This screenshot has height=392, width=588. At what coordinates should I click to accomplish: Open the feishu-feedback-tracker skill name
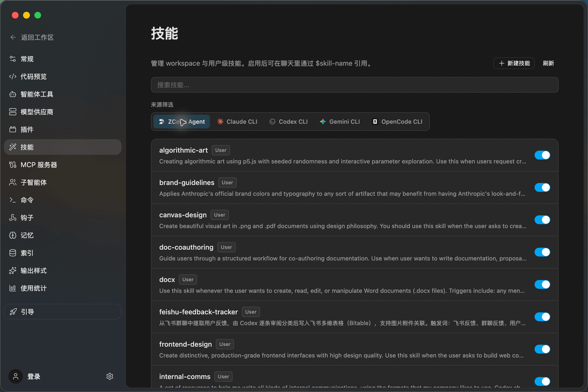tap(198, 312)
